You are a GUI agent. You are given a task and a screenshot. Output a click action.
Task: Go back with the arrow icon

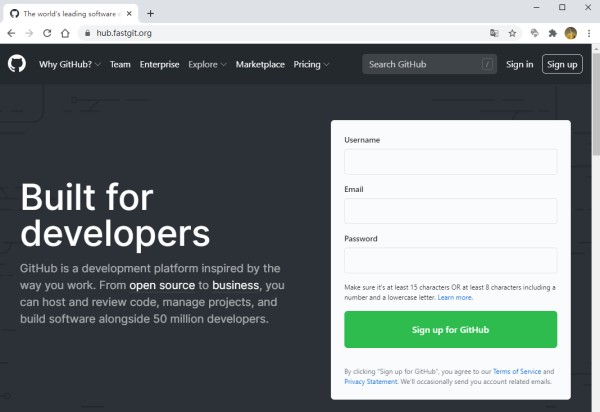pos(11,33)
